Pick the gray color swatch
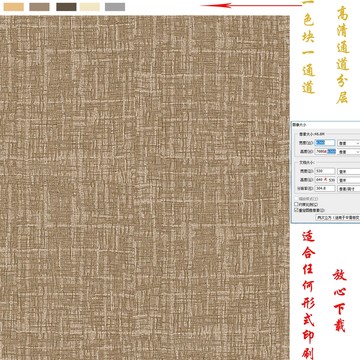The width and height of the screenshot is (360, 360). pos(115,7)
